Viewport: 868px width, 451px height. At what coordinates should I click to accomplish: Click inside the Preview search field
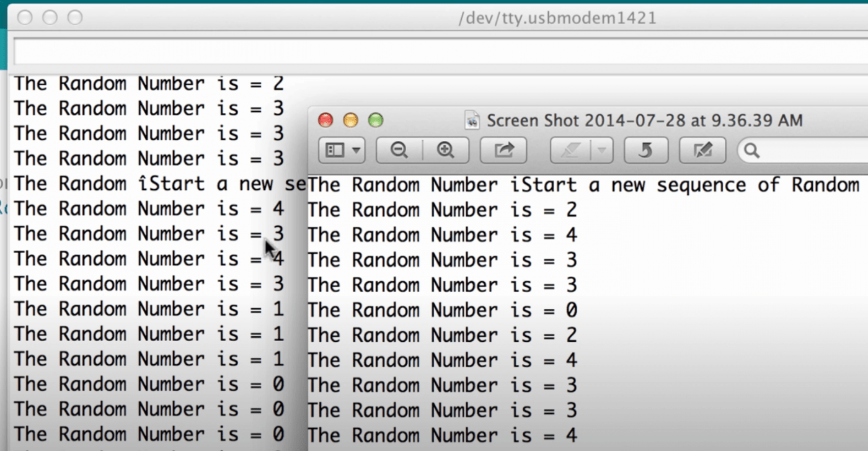coord(806,150)
